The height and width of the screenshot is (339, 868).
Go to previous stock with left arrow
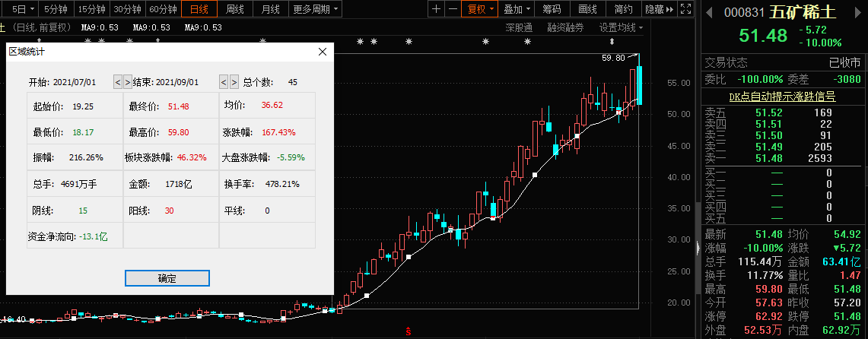710,13
